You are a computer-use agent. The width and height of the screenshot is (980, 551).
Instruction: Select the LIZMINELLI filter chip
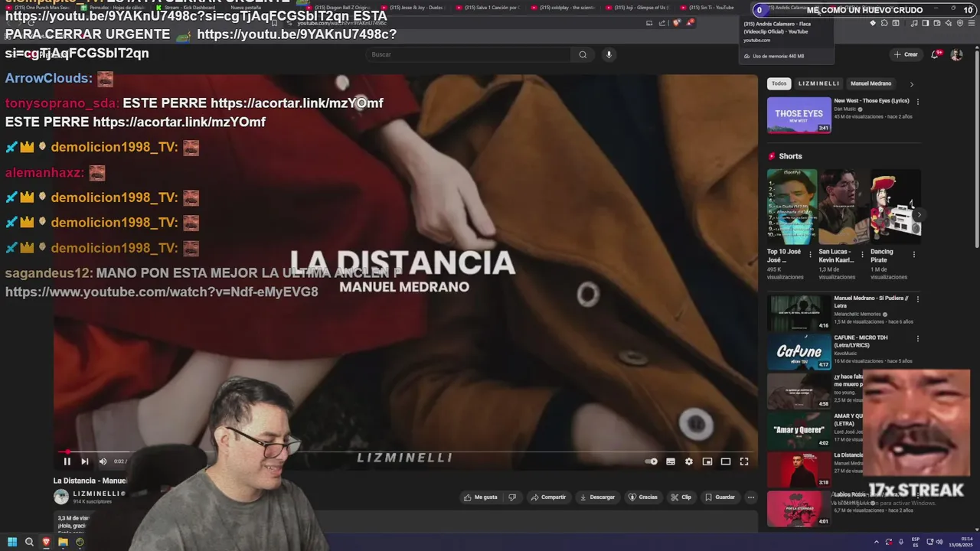point(818,83)
